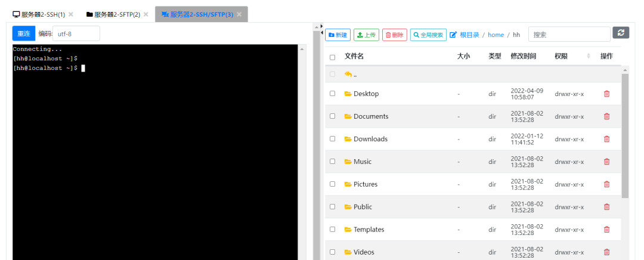
Task: Open the Downloads folder name
Action: (370, 139)
